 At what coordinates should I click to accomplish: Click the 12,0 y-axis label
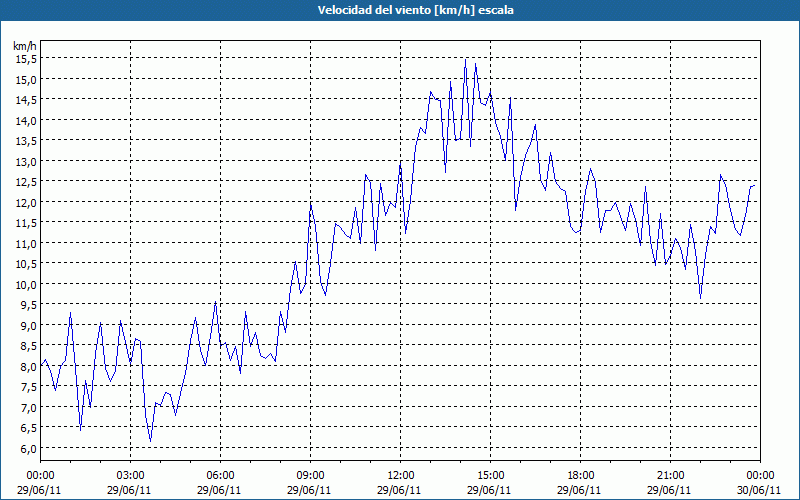pos(27,202)
